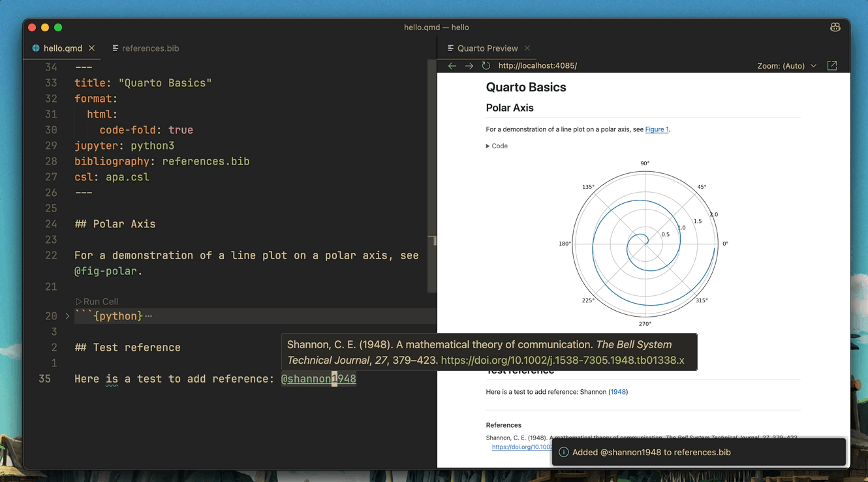Open DOI link in hover tooltip
The height and width of the screenshot is (482, 868).
pos(563,360)
